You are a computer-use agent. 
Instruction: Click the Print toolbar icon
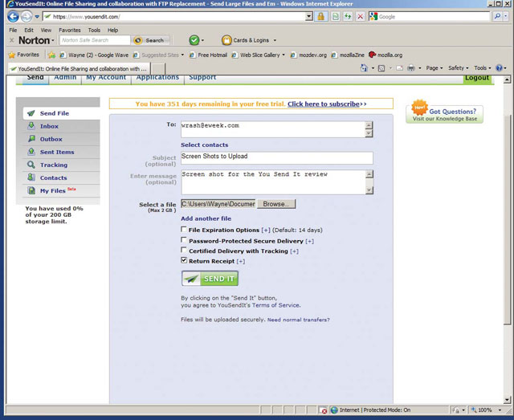tap(410, 68)
